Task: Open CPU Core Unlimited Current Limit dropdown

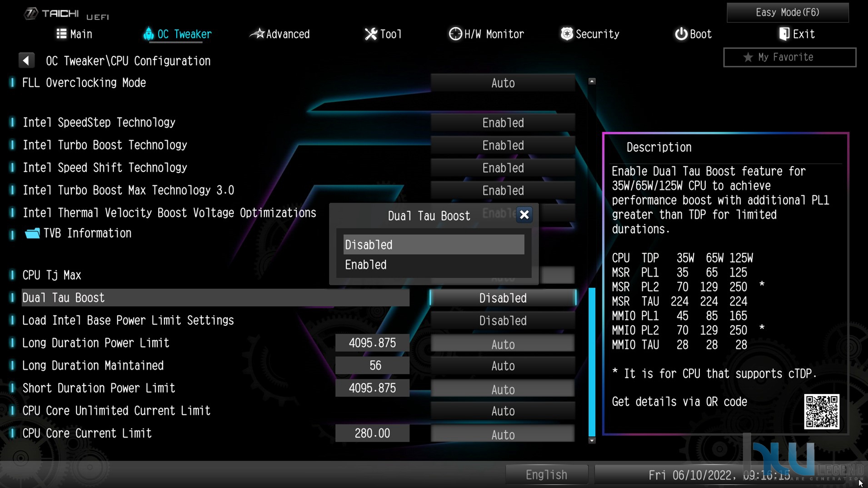Action: (x=503, y=411)
